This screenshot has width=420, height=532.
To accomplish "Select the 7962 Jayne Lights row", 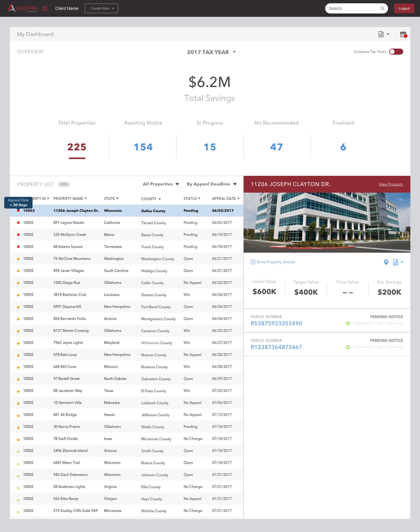I will pos(126,343).
